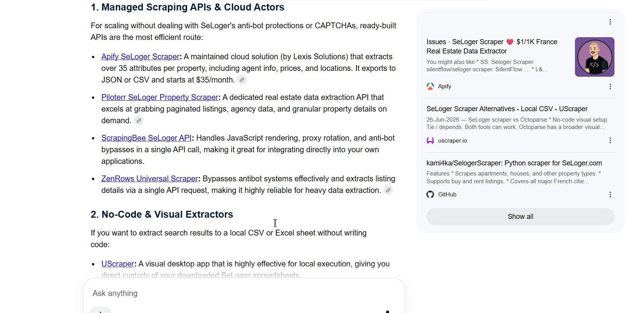The height and width of the screenshot is (313, 644).
Task: Open citation link icon after Piloterr description
Action: click(138, 120)
